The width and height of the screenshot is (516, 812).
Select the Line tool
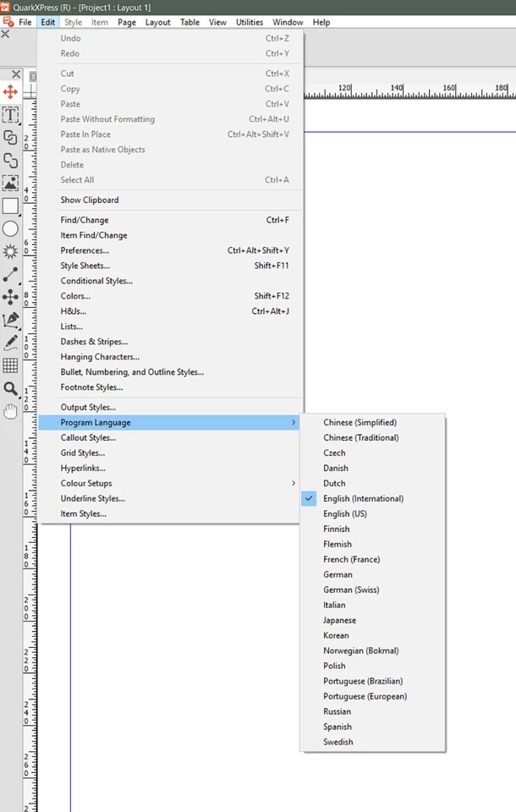coord(10,274)
